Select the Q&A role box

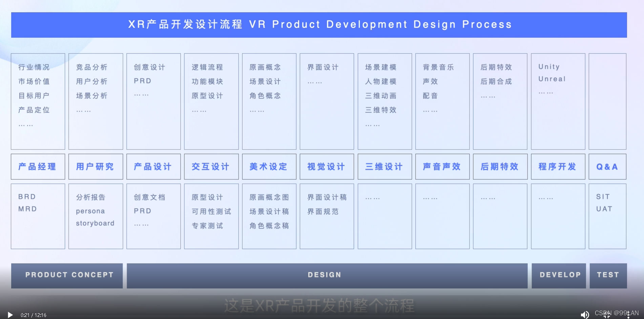pyautogui.click(x=607, y=166)
